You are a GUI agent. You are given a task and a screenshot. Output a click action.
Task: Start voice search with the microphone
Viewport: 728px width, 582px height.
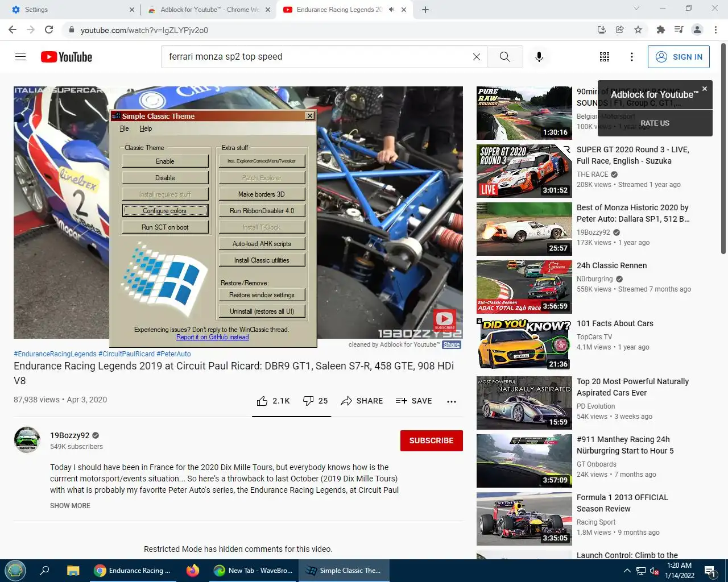[539, 57]
